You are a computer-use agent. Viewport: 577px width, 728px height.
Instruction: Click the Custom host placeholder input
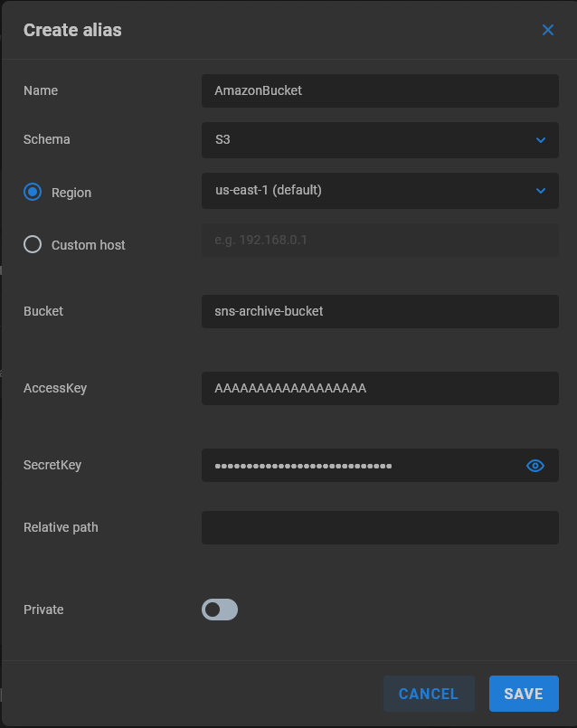coord(380,240)
